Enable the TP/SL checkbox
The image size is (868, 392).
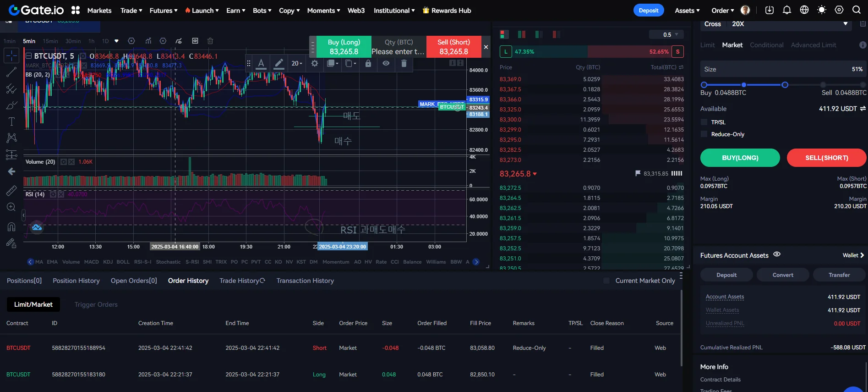[704, 122]
